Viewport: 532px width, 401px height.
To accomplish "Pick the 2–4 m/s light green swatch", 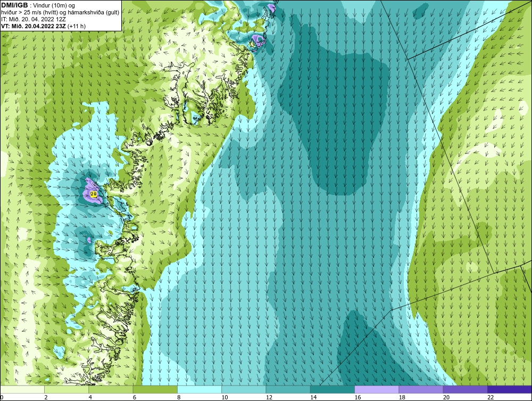I will point(66,389).
